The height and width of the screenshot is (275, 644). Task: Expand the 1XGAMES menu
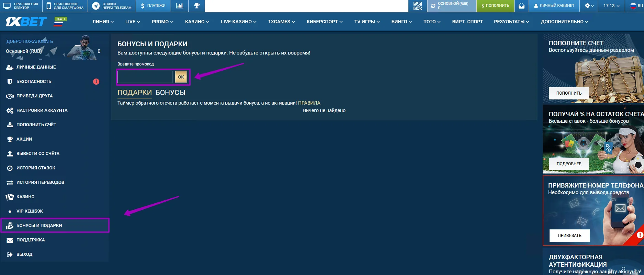tap(282, 22)
